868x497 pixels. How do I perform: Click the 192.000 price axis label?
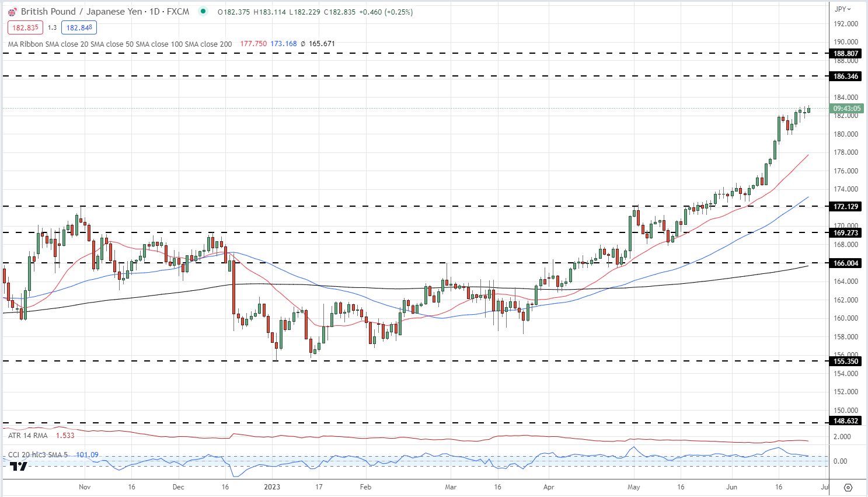click(x=846, y=24)
